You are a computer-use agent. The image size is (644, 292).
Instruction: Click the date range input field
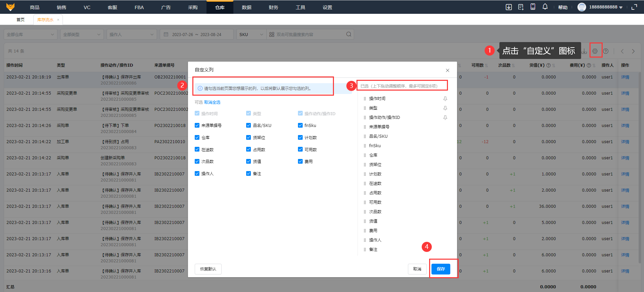pos(197,34)
